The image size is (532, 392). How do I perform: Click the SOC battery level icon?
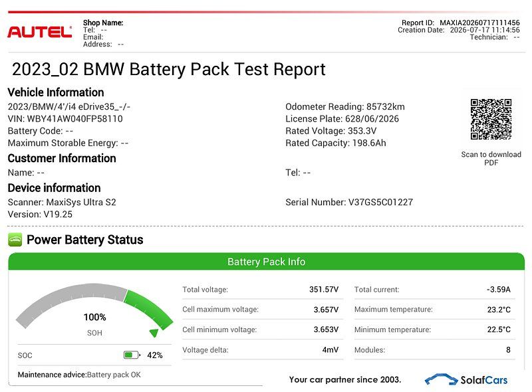(x=132, y=355)
